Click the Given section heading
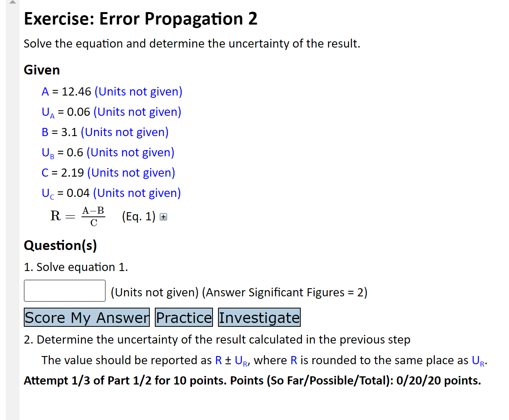 coord(41,70)
